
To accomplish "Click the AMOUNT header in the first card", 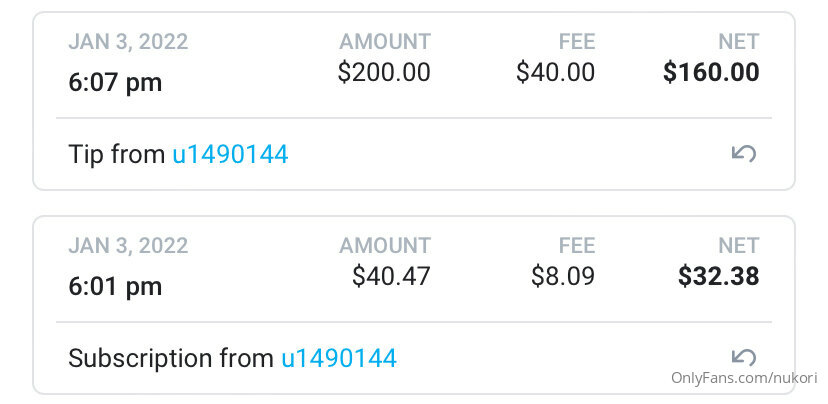I will [385, 42].
